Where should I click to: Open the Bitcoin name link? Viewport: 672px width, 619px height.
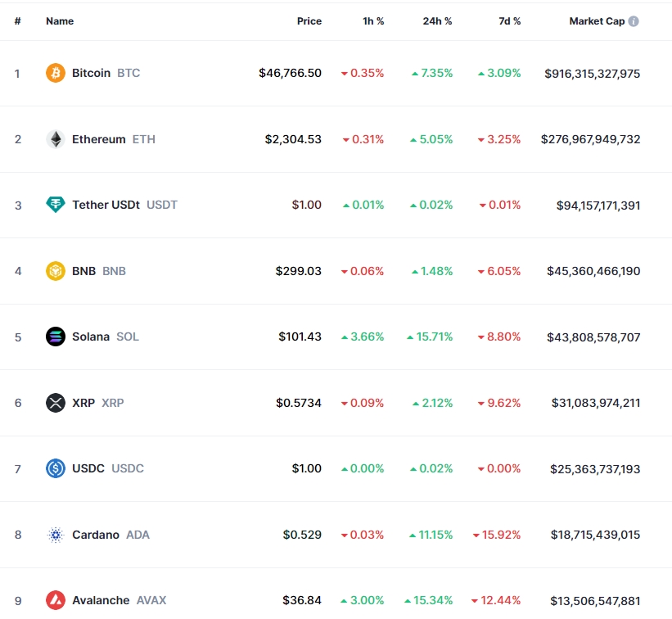pyautogui.click(x=91, y=73)
